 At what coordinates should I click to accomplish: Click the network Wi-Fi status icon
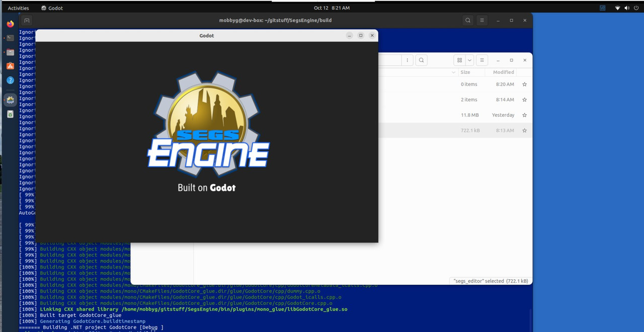click(618, 8)
